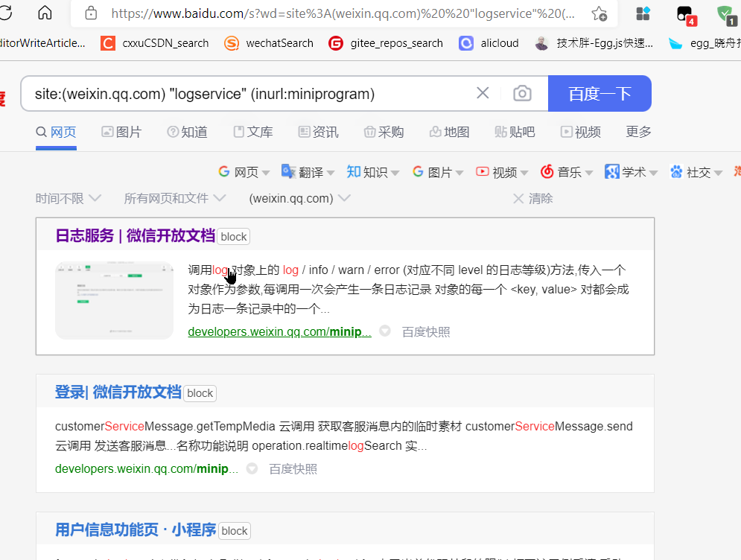Viewport: 741px width, 560px height.
Task: Click the green shield icon showing 1
Action: (725, 13)
